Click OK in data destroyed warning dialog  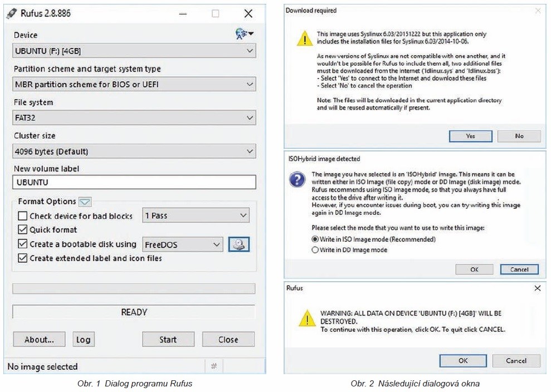pos(463,360)
